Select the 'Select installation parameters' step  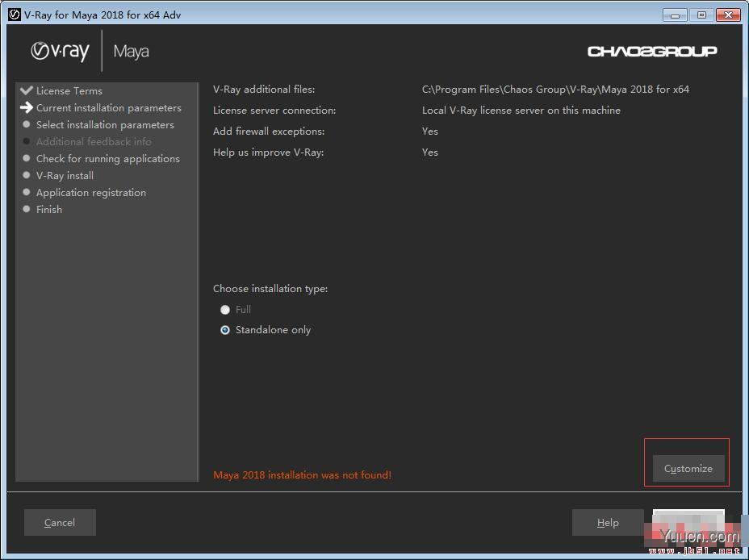[x=105, y=125]
